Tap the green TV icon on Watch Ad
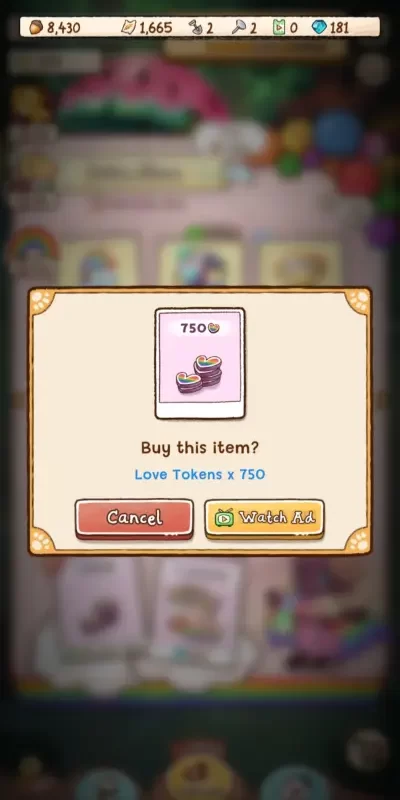Viewport: 400px width, 800px height. coord(224,517)
